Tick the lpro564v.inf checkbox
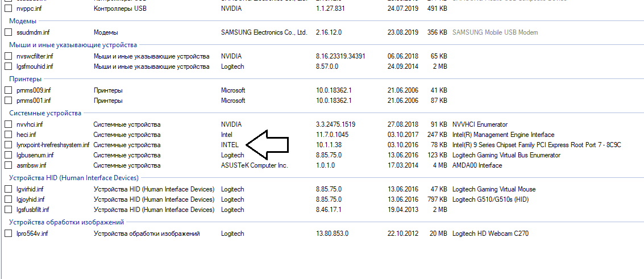This screenshot has height=279, width=644. (8, 234)
